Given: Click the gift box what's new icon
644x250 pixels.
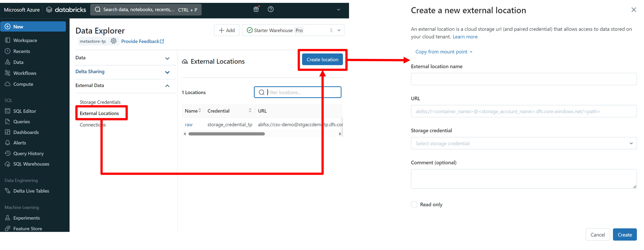Looking at the screenshot, I should click(x=256, y=10).
